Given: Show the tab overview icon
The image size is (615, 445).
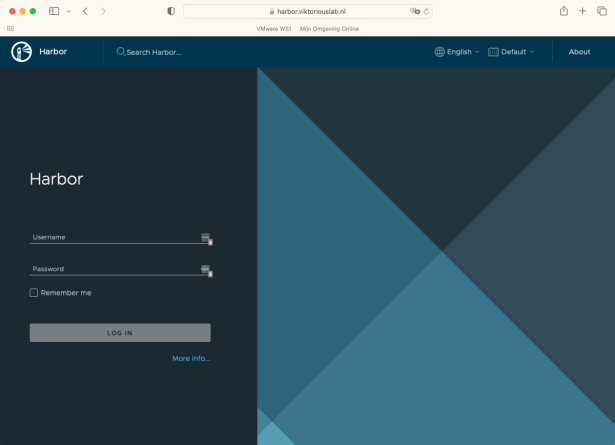Looking at the screenshot, I should [x=602, y=11].
